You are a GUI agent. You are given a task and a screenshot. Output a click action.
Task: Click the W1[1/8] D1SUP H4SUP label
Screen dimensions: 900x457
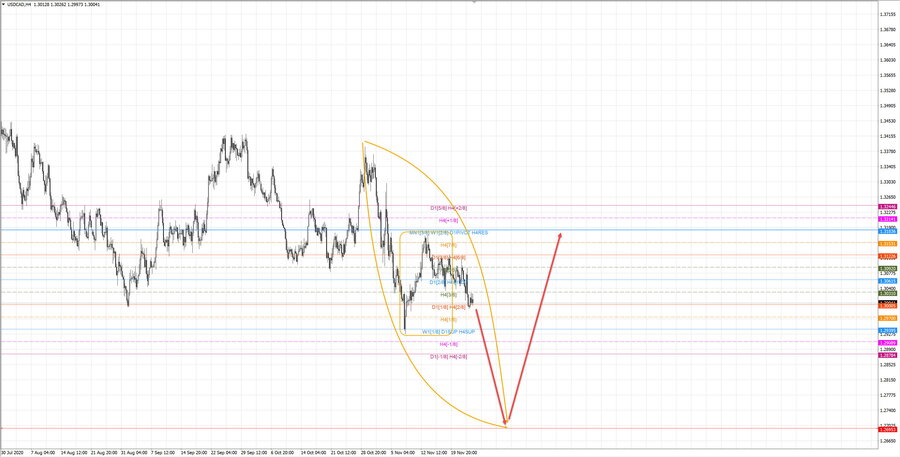click(x=449, y=331)
